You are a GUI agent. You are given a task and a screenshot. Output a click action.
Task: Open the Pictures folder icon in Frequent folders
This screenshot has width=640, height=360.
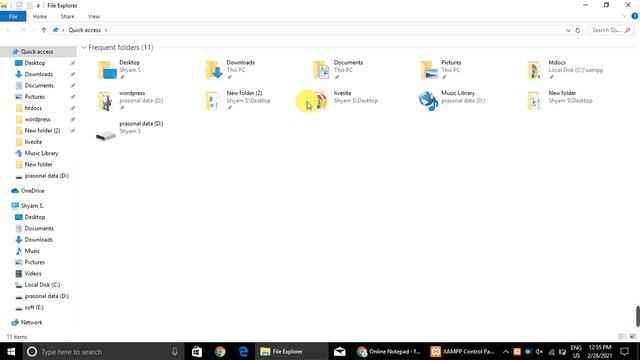tap(429, 70)
